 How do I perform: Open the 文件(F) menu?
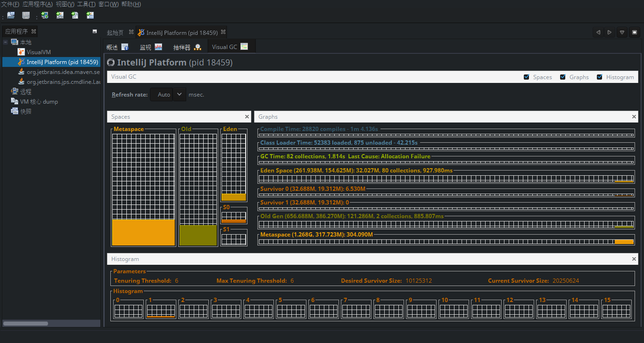click(10, 4)
